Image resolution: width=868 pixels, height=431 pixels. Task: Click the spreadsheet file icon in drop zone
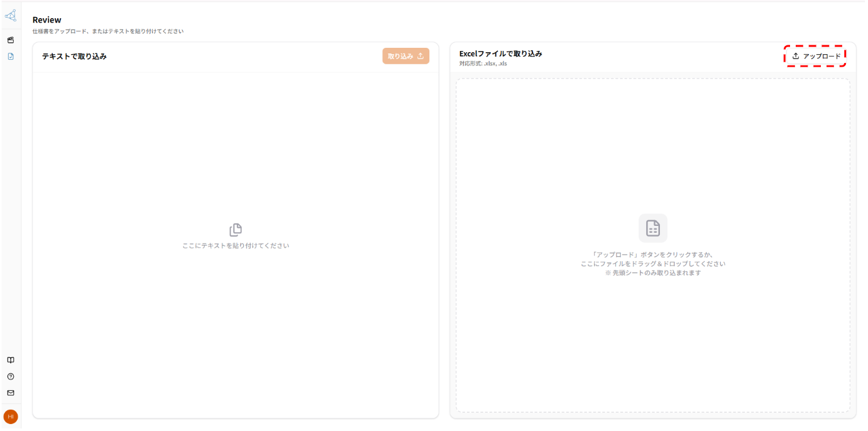tap(653, 228)
